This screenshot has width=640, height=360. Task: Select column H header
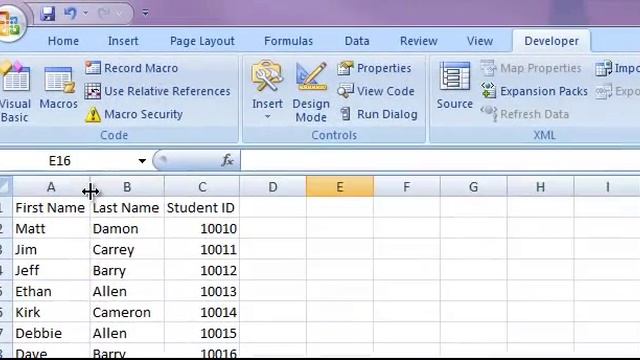(540, 187)
